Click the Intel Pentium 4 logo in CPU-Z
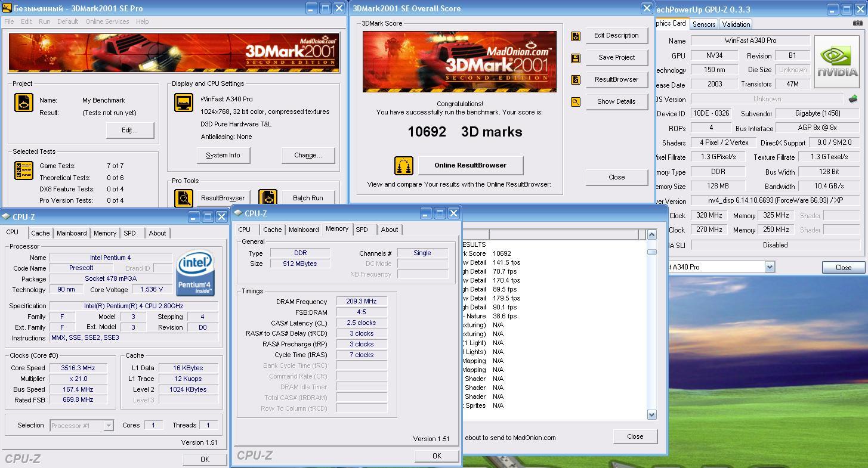 [195, 274]
